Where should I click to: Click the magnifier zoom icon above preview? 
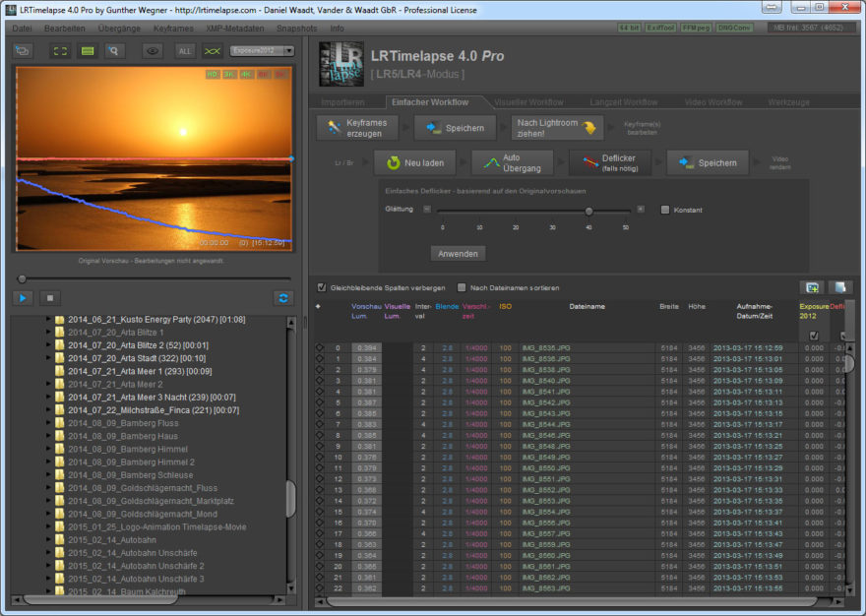tap(114, 51)
